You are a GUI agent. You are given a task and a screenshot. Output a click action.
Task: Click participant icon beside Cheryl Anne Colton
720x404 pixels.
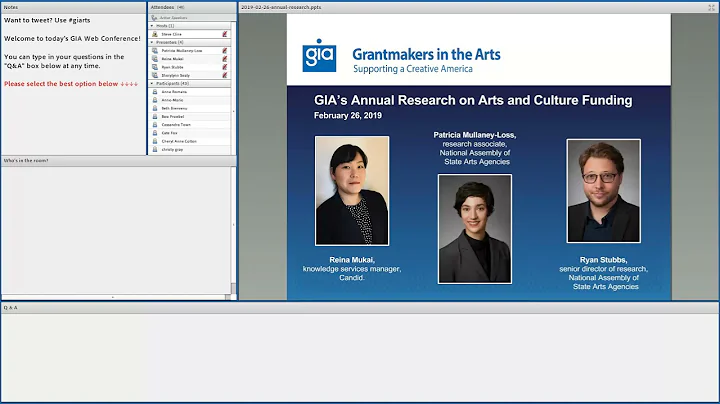pyautogui.click(x=155, y=141)
